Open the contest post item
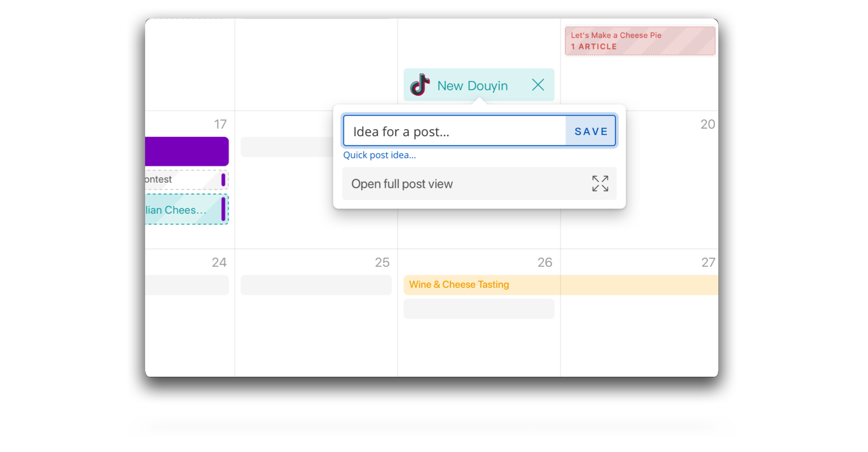 tap(187, 179)
